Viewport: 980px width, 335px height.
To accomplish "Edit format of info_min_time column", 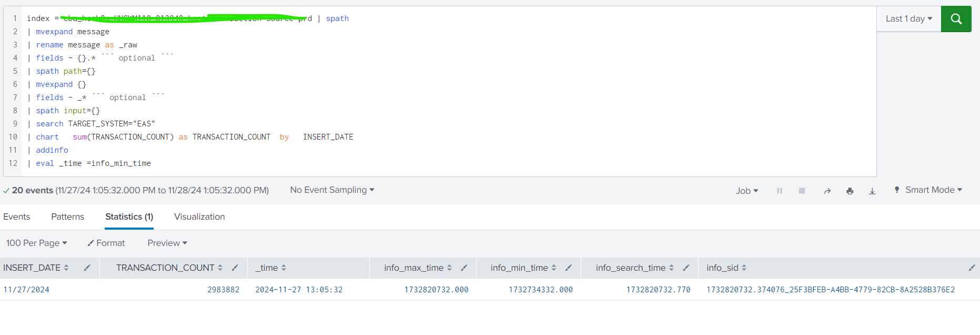I will point(568,268).
